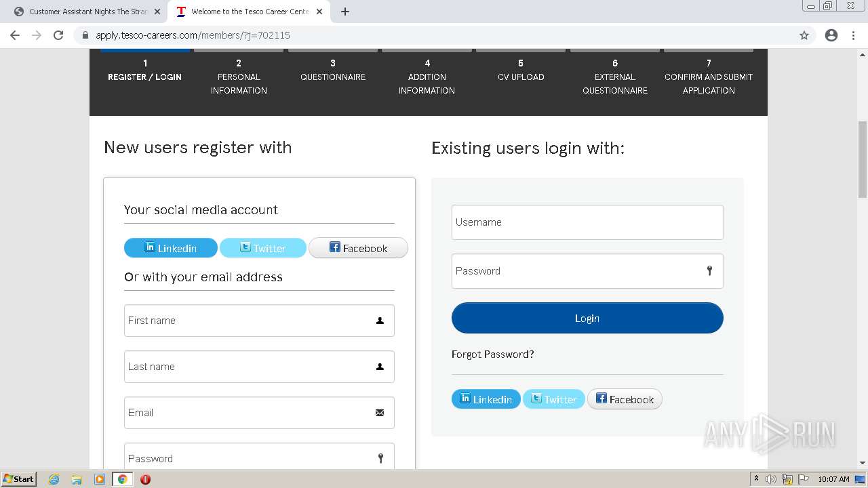Image resolution: width=868 pixels, height=488 pixels.
Task: Click the blue Login button
Action: pyautogui.click(x=587, y=318)
